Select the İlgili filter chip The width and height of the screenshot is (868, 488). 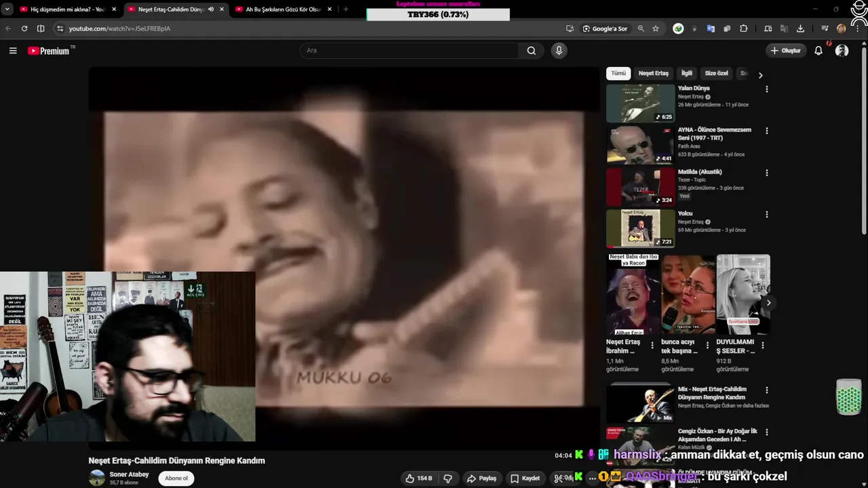point(687,73)
